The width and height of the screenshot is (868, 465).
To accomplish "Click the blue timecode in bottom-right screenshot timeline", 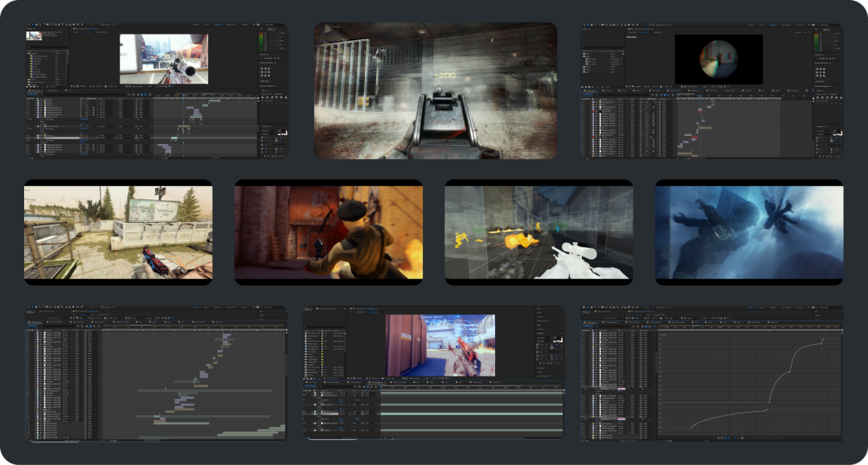I will [x=588, y=326].
